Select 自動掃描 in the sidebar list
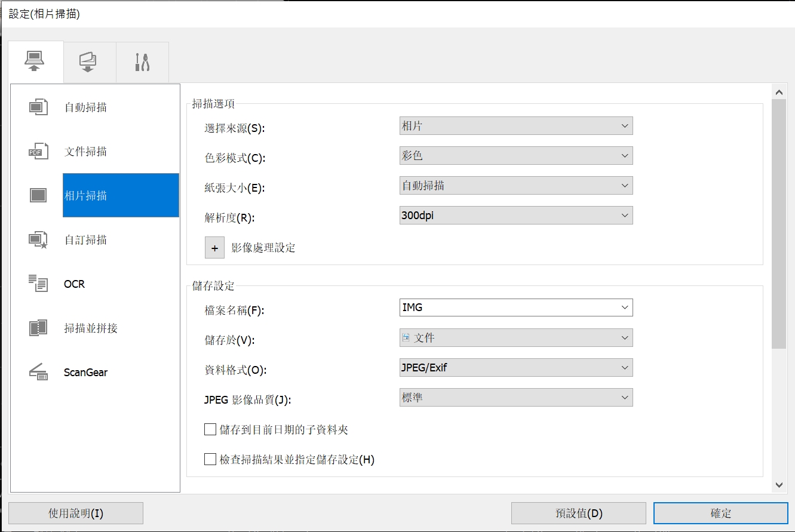The height and width of the screenshot is (532, 795). tap(85, 107)
